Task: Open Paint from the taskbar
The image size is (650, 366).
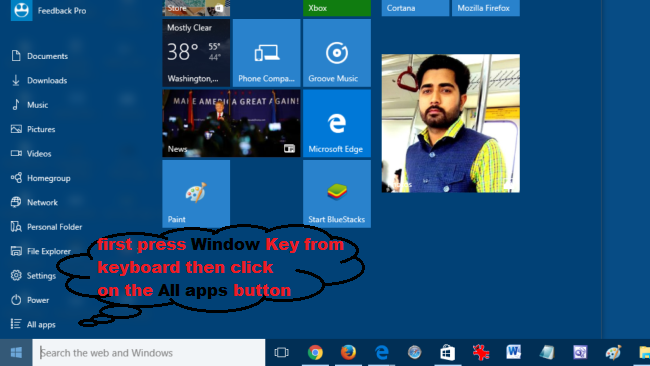Action: tap(613, 353)
